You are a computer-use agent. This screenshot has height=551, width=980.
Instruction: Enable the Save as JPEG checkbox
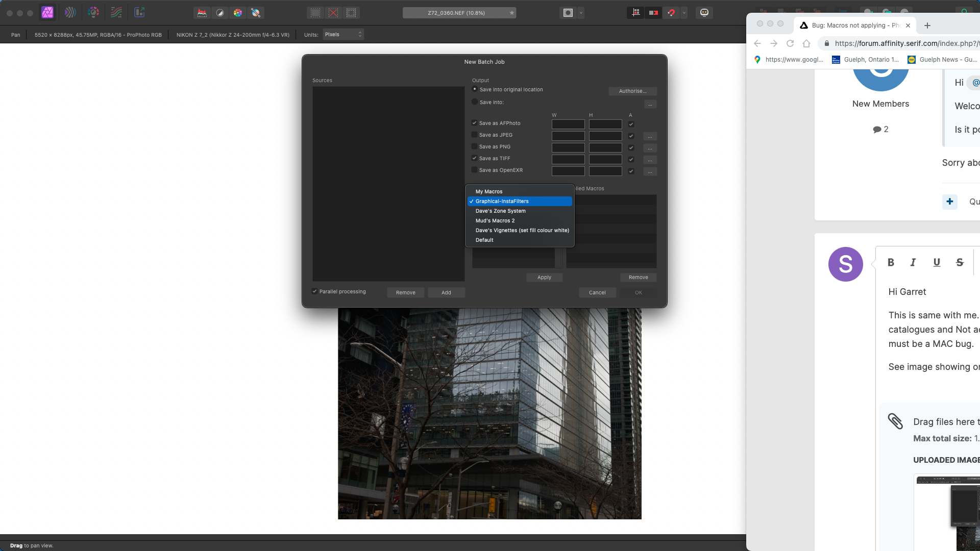pyautogui.click(x=475, y=134)
